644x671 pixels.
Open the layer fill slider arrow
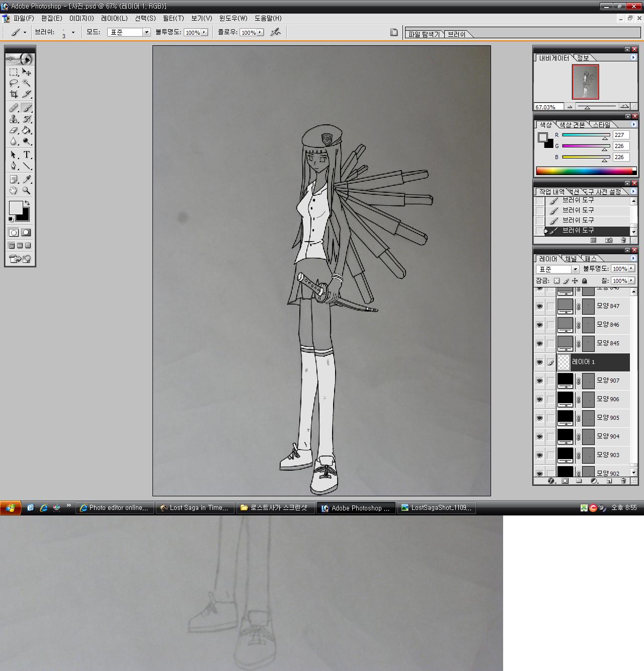pyautogui.click(x=631, y=281)
